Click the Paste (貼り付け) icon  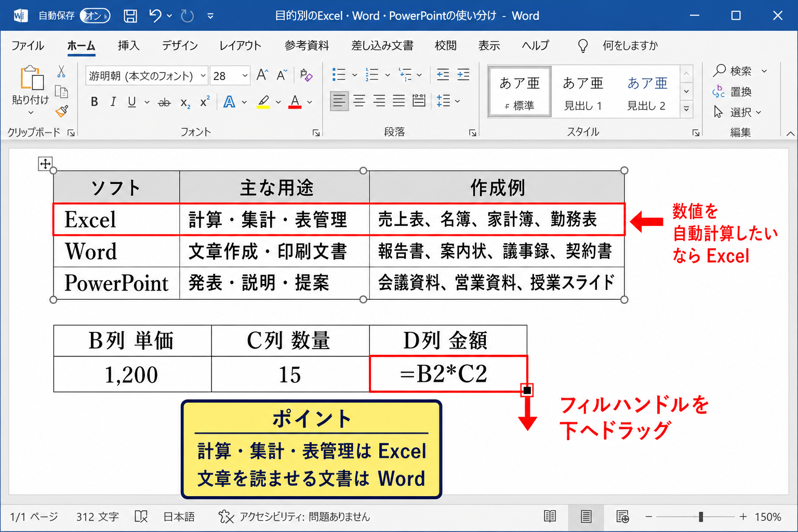click(x=31, y=78)
